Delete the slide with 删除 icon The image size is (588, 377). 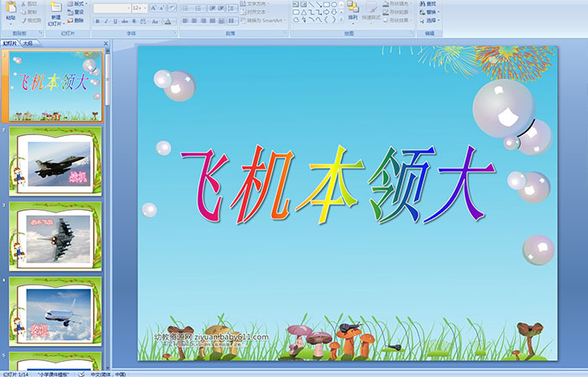(x=70, y=20)
